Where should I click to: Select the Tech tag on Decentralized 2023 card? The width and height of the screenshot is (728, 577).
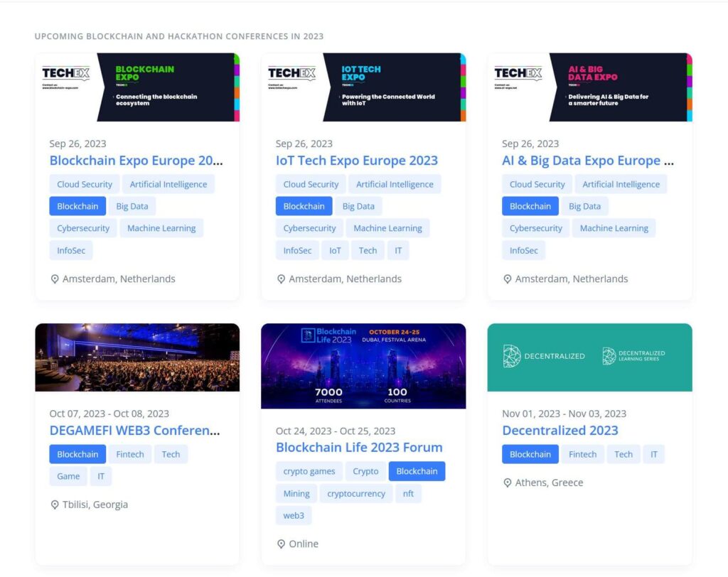click(623, 455)
